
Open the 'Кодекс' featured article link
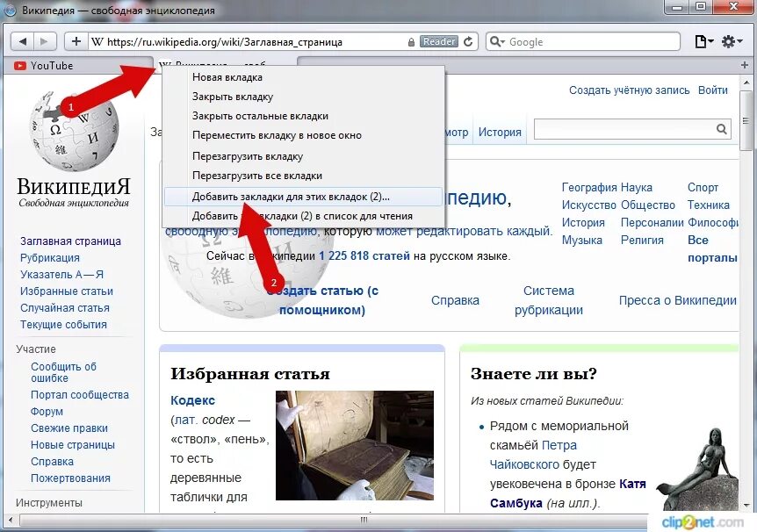click(192, 400)
